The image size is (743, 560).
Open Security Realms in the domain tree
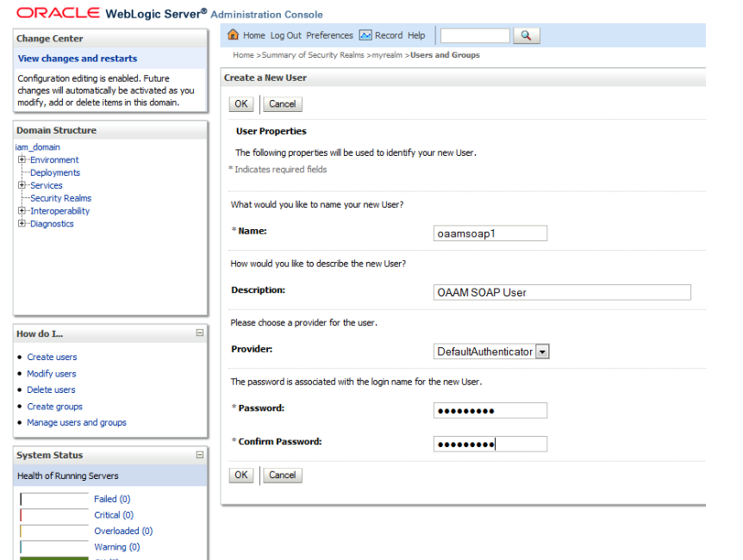60,198
